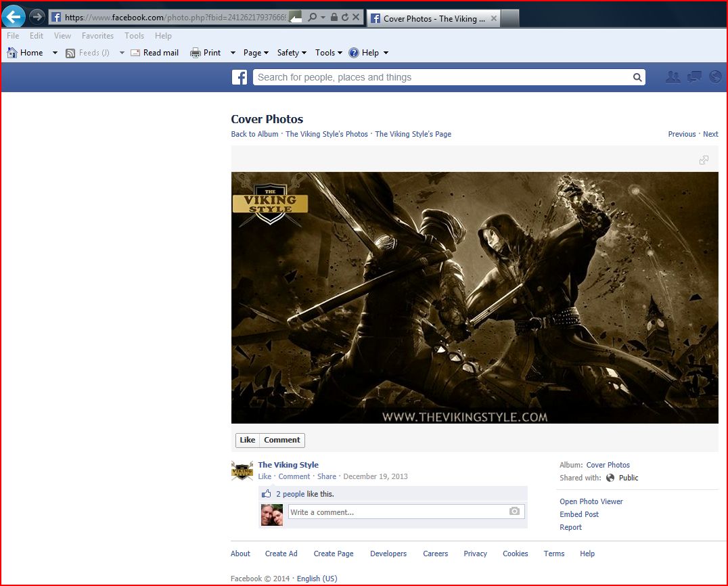Viewport: 728px width, 586px height.
Task: Click the browser Forward arrow button
Action: coord(37,17)
